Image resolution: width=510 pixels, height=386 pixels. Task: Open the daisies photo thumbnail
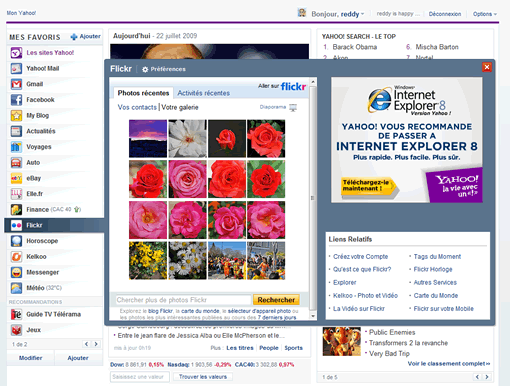[187, 260]
